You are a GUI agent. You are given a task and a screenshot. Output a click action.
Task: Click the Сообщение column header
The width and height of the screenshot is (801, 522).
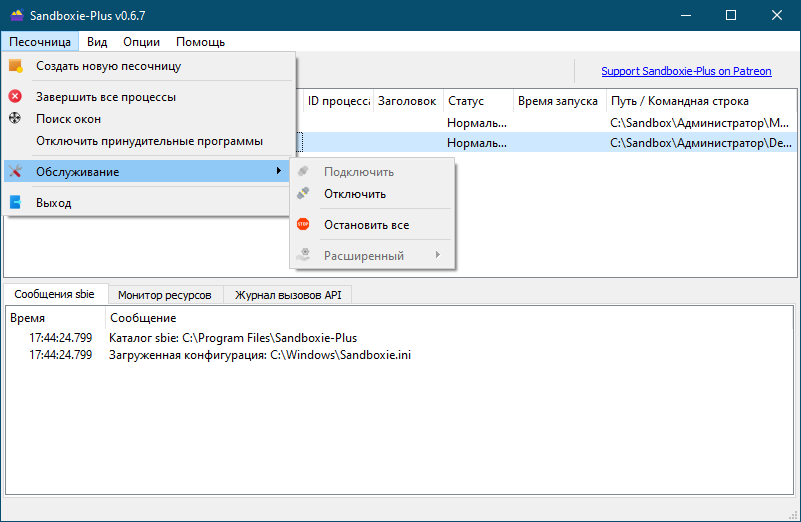point(450,318)
